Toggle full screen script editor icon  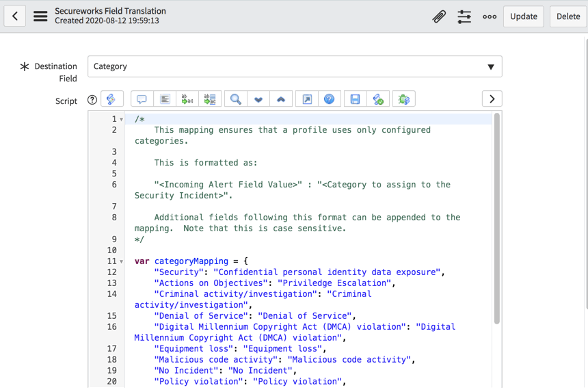(307, 99)
